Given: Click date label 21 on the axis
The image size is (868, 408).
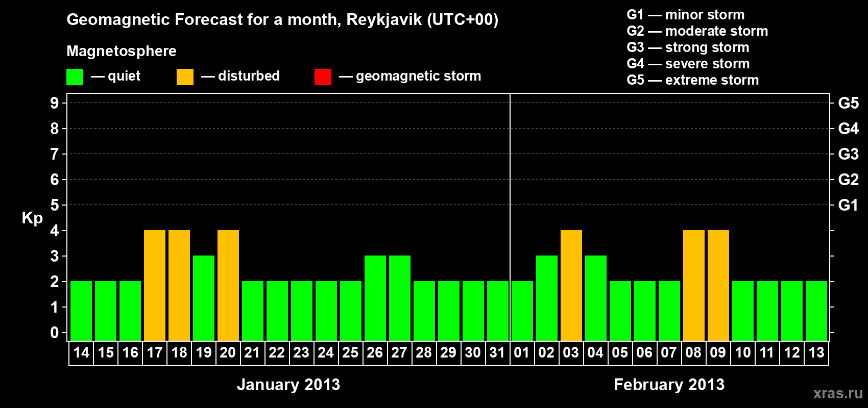Looking at the screenshot, I should tap(252, 352).
